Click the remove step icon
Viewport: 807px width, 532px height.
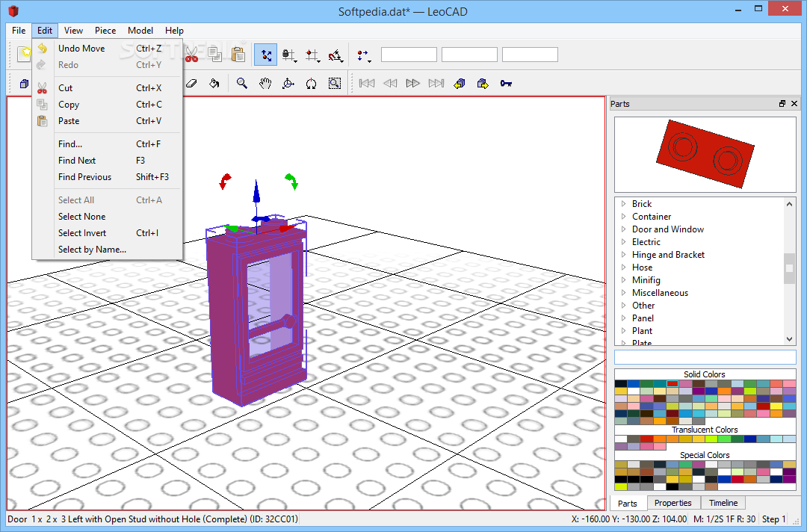pyautogui.click(x=483, y=84)
